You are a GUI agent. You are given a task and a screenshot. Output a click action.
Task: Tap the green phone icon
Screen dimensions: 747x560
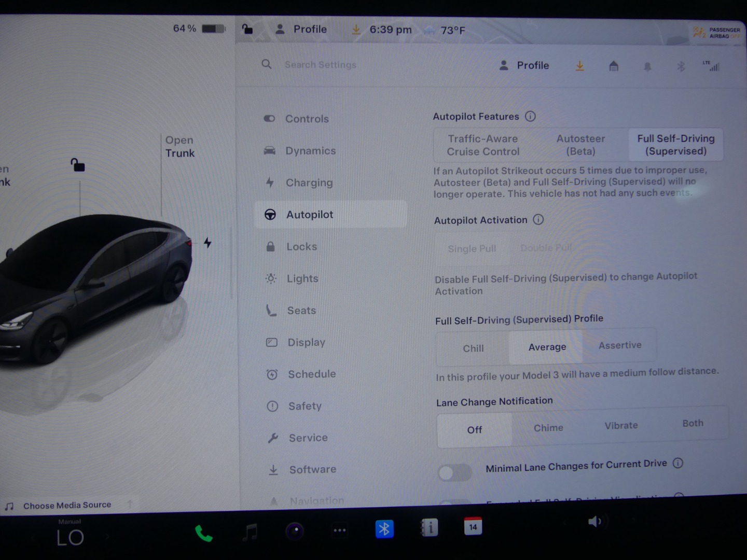203,533
